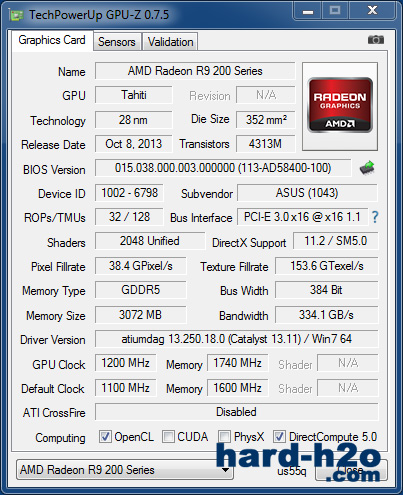Click the Subvendor field ASUS (1043)

coord(307,193)
